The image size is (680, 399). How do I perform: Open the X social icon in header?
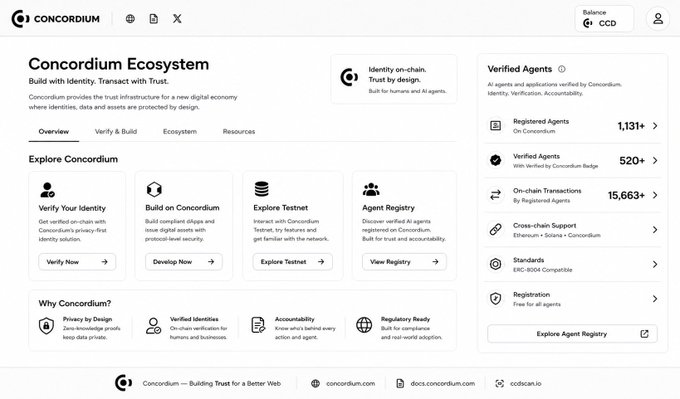[177, 19]
